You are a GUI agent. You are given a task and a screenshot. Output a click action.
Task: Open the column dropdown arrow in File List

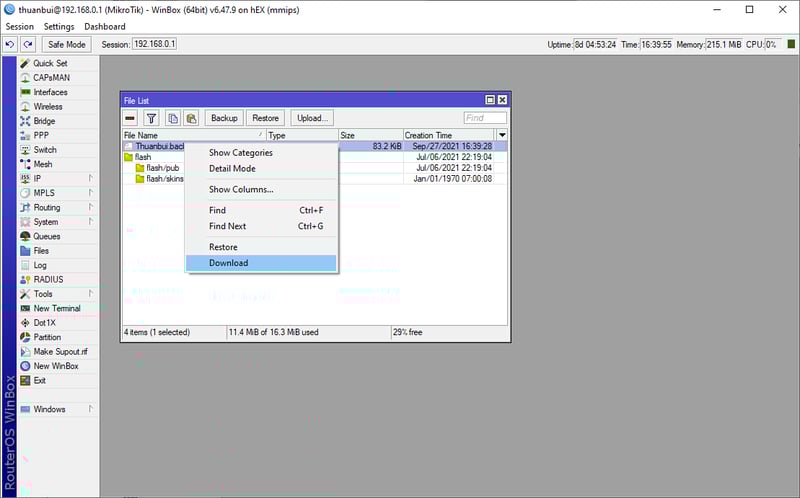(502, 135)
